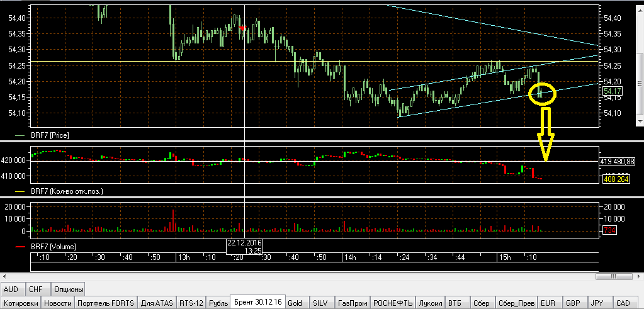Click the 15h mark on the time axis

click(505, 257)
